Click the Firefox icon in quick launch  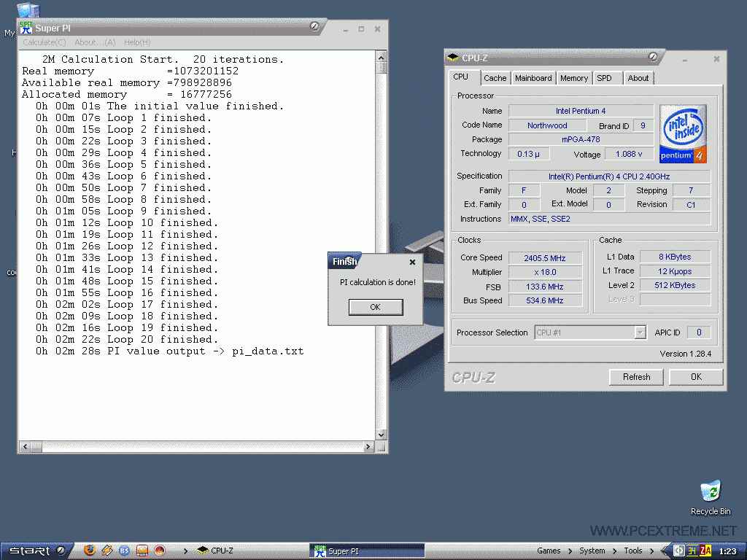(x=90, y=551)
